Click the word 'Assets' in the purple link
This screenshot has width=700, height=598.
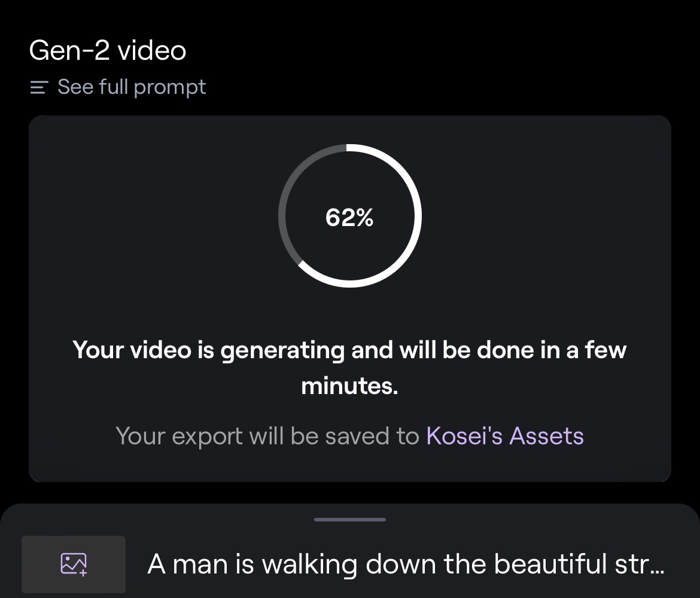coord(546,436)
